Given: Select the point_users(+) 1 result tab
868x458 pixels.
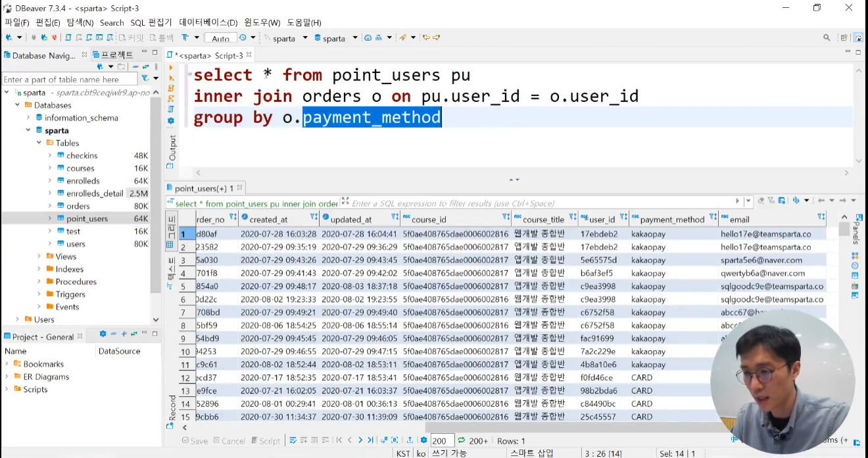Looking at the screenshot, I should pos(205,188).
